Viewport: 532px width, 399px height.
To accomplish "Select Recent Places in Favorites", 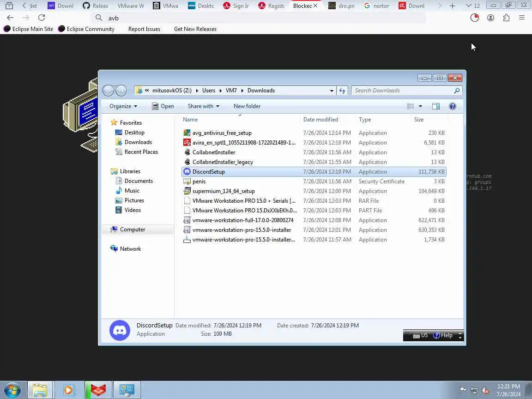I will (x=137, y=151).
